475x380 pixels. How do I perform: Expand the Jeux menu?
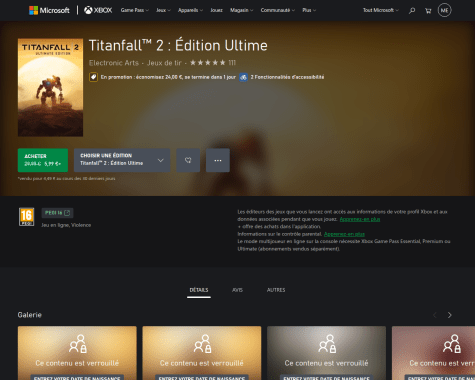[163, 10]
